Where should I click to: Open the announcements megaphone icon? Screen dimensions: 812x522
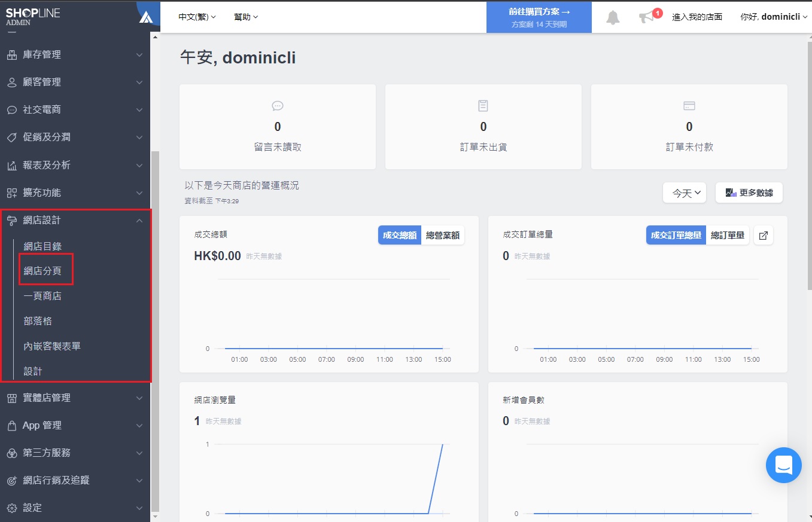pyautogui.click(x=647, y=17)
